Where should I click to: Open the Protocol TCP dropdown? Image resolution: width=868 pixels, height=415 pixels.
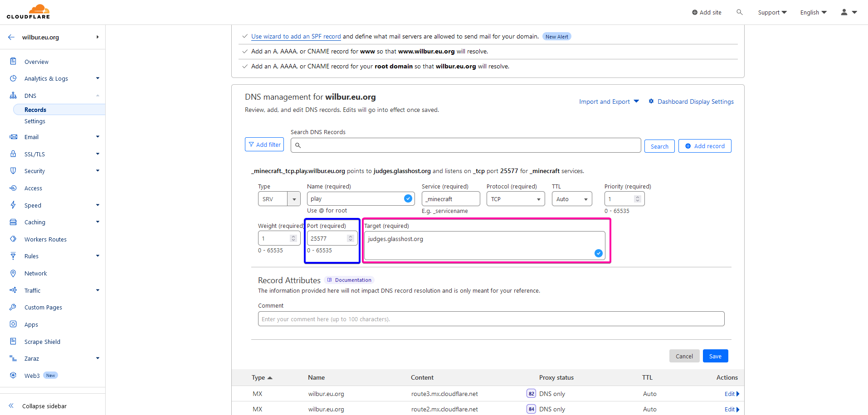click(516, 199)
